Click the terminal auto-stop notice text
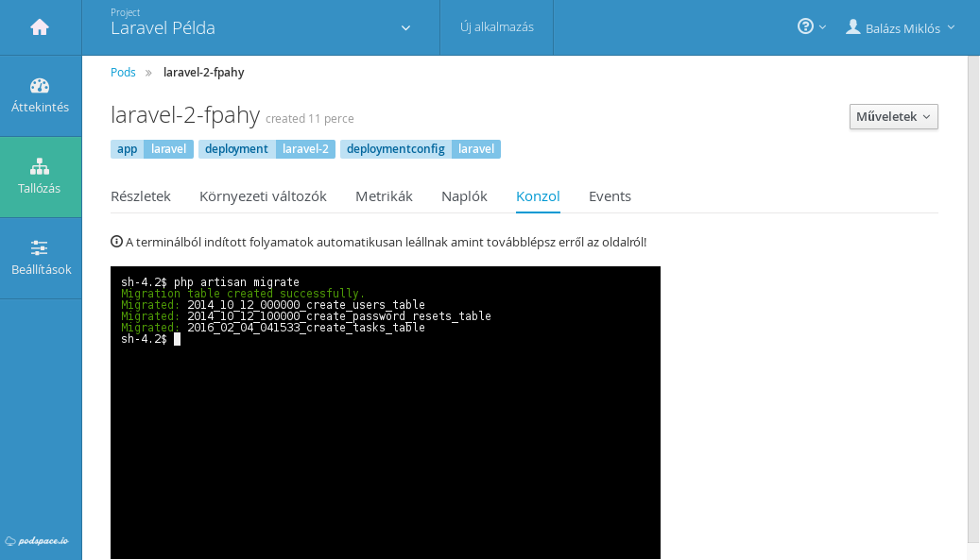The width and height of the screenshot is (980, 560). (386, 243)
